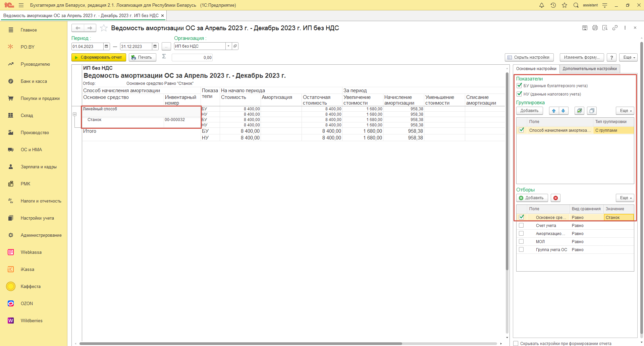Click the sum sigma icon
The height and width of the screenshot is (346, 644).
pos(164,57)
